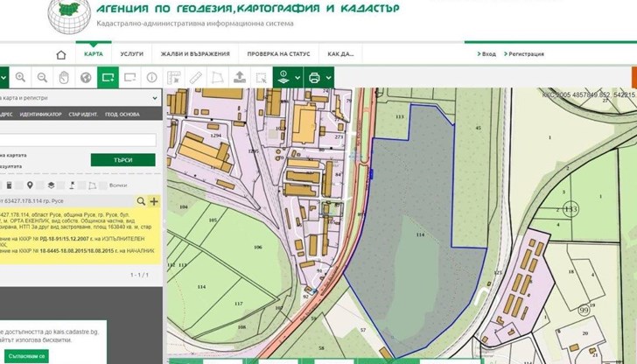
Task: Toggle the map pin filter option
Action: 30,185
